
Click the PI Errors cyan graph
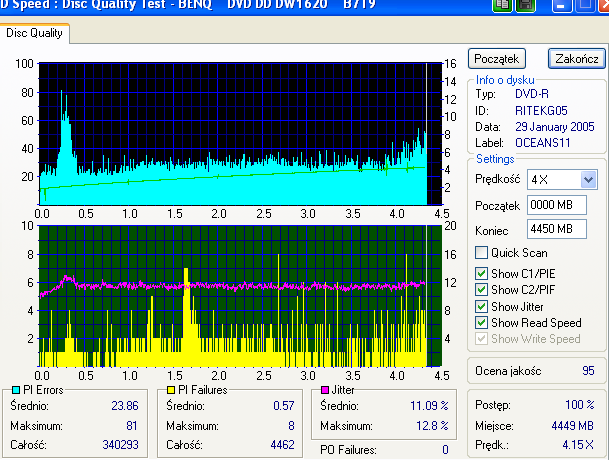point(240,134)
